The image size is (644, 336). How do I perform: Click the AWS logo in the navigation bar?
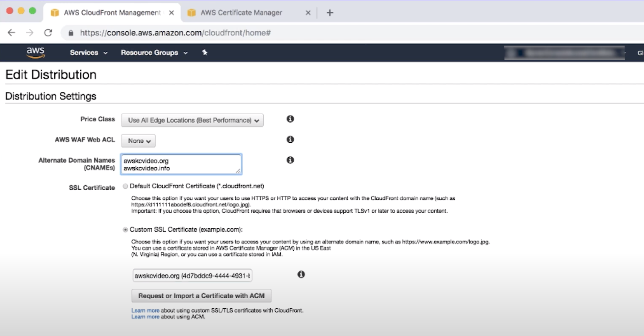tap(36, 52)
